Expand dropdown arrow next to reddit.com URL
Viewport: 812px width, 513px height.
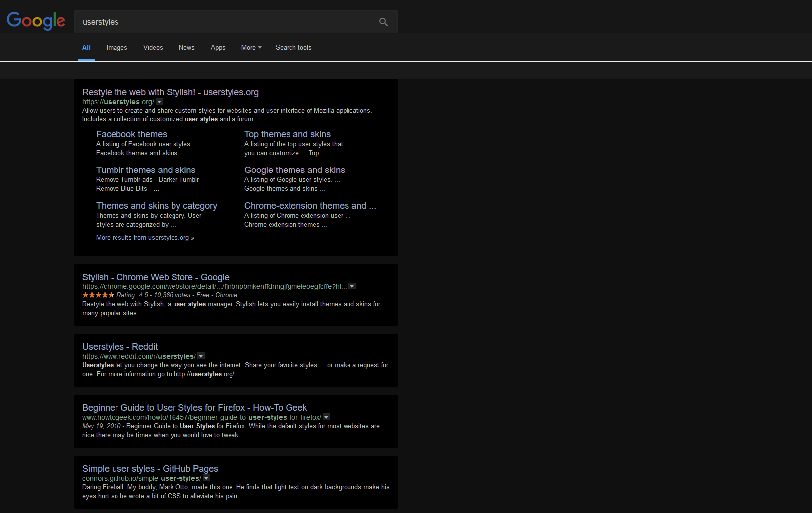pyautogui.click(x=201, y=356)
